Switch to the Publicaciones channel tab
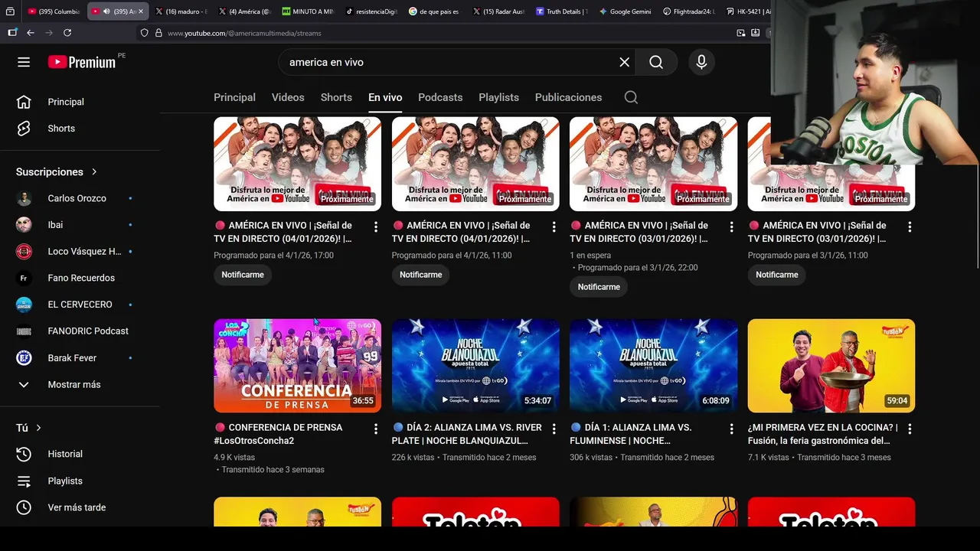The height and width of the screenshot is (551, 980). pos(568,97)
